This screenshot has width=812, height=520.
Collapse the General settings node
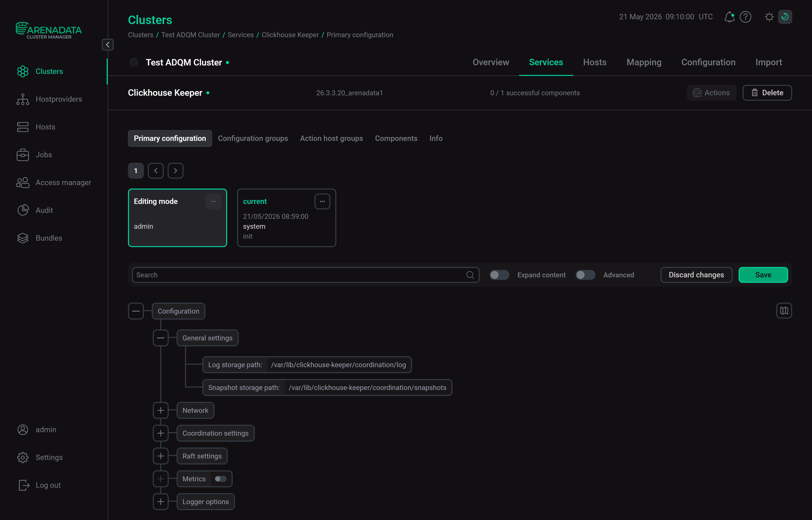[161, 338]
